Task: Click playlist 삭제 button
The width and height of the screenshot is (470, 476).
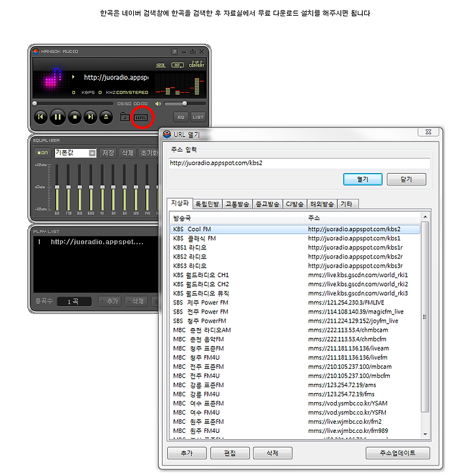Action: pos(136,301)
